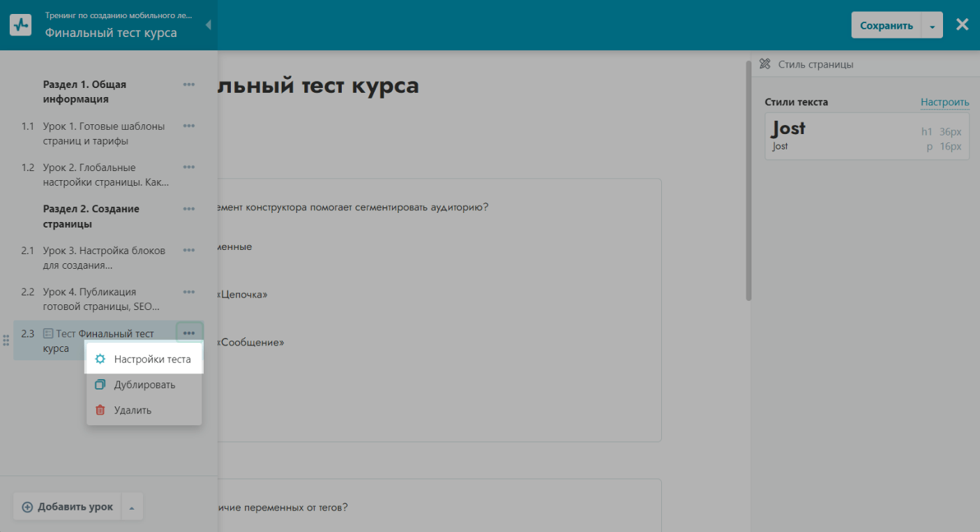The height and width of the screenshot is (532, 980).
Task: Close the editor with the X icon
Action: (963, 25)
